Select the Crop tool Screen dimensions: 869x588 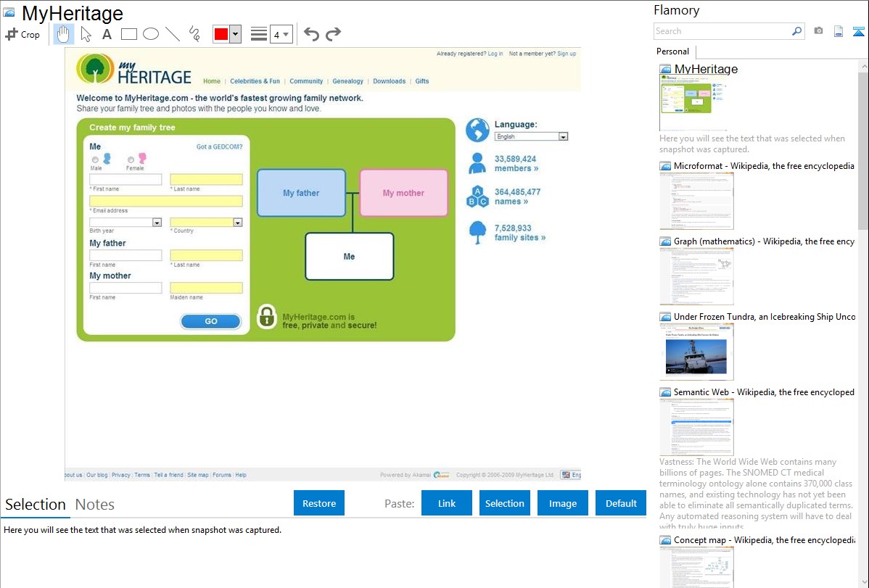point(22,34)
